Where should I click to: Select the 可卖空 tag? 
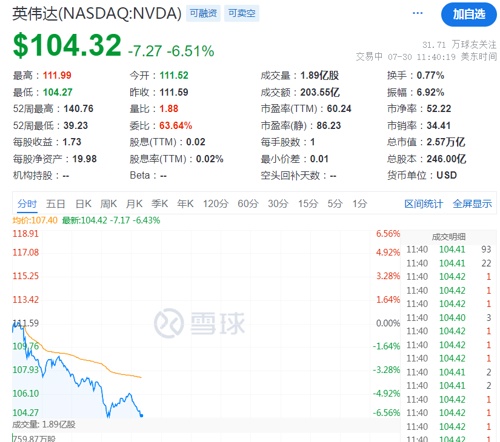pyautogui.click(x=242, y=13)
